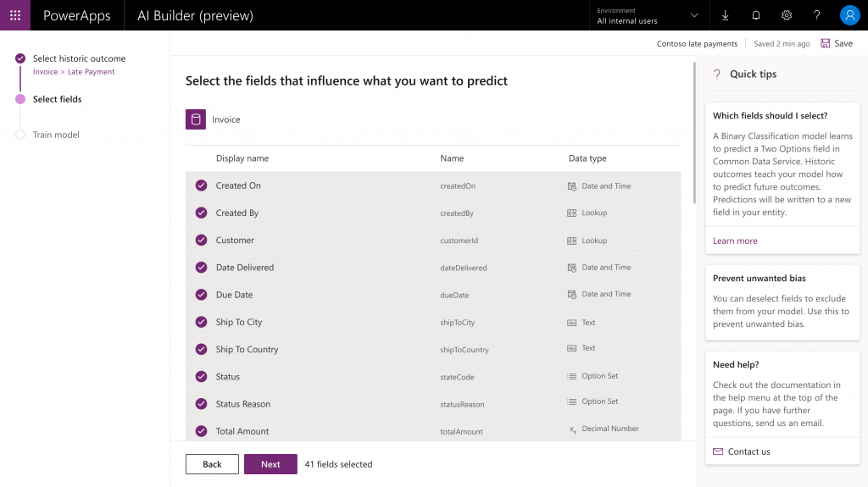Open the help question mark menu
The image size is (868, 487).
point(817,15)
